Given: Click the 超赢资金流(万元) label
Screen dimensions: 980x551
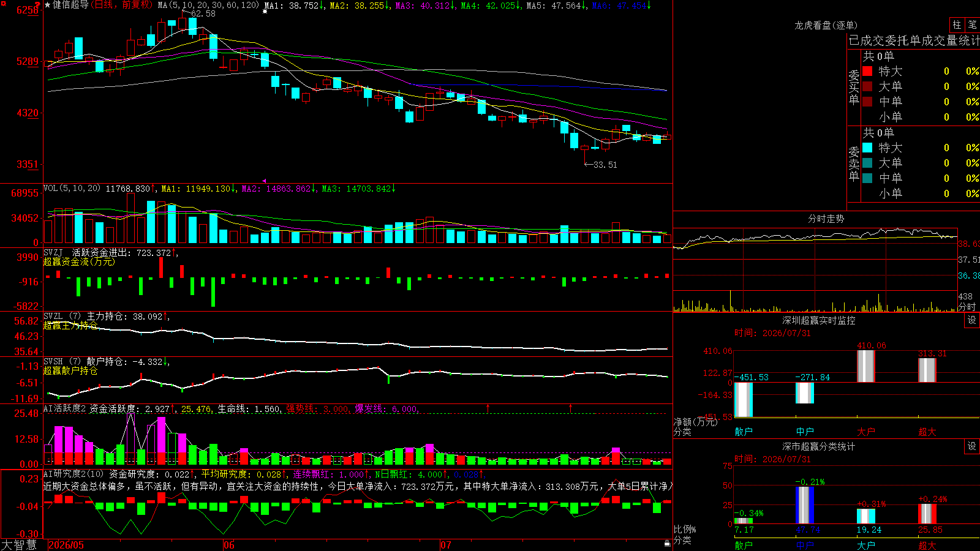Looking at the screenshot, I should (79, 261).
